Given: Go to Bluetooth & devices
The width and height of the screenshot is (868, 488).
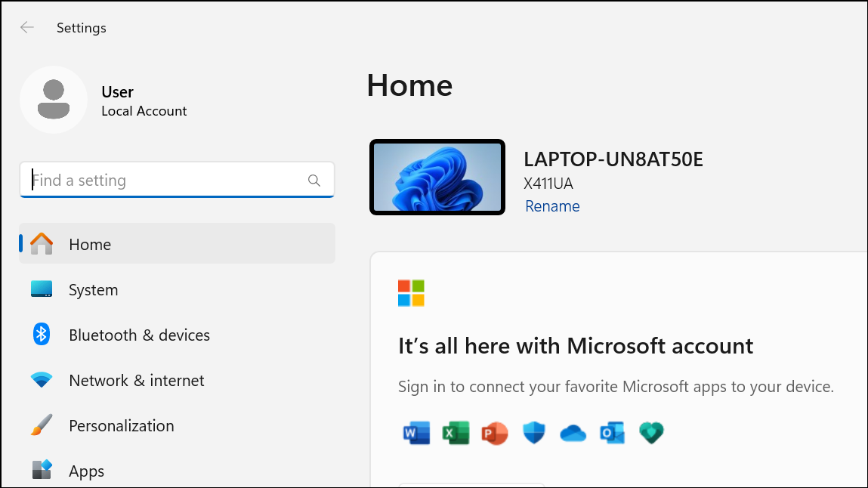Looking at the screenshot, I should (177, 335).
